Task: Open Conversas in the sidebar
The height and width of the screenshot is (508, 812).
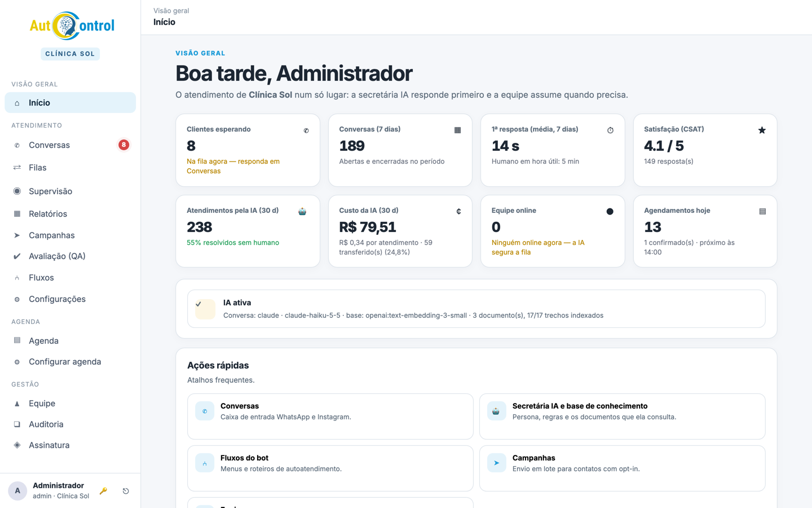Action: tap(70, 145)
